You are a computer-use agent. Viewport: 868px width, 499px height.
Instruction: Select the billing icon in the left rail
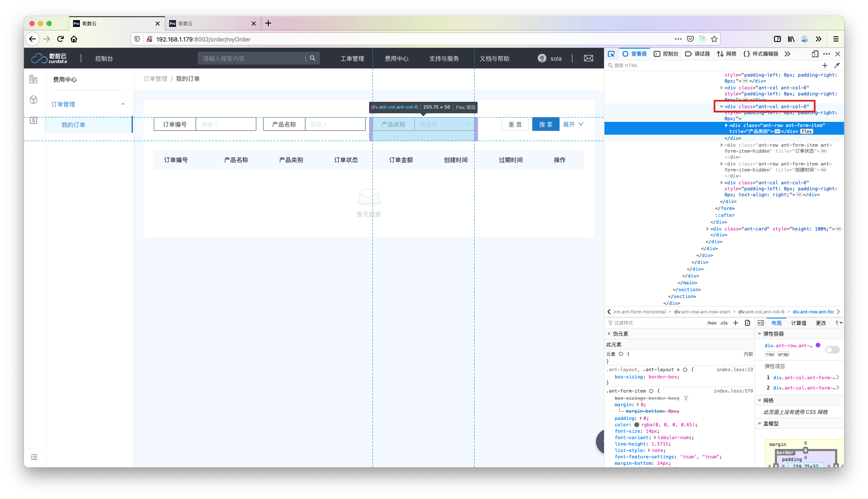point(34,121)
